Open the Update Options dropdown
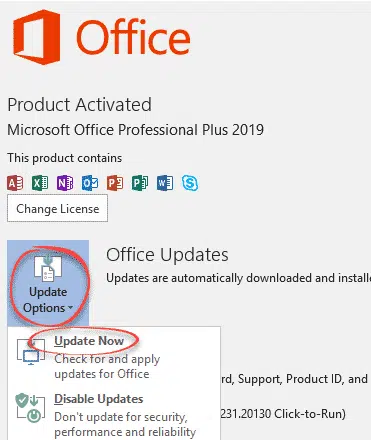The image size is (371, 440). [x=48, y=283]
